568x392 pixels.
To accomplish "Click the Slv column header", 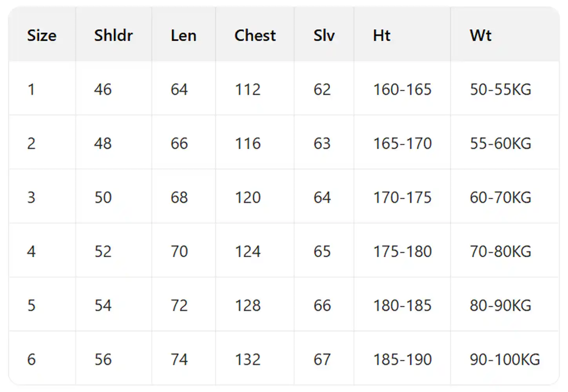I will [x=324, y=36].
